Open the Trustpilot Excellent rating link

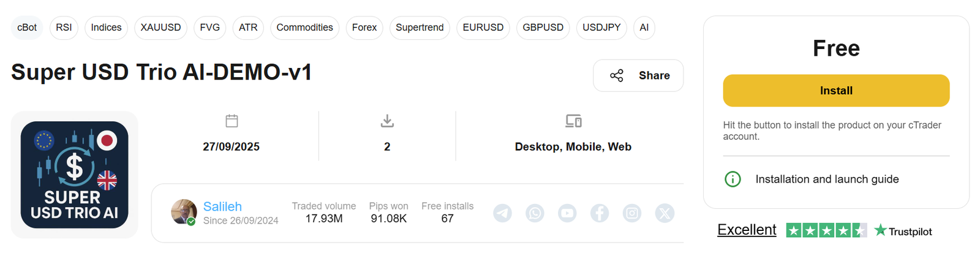click(x=747, y=230)
